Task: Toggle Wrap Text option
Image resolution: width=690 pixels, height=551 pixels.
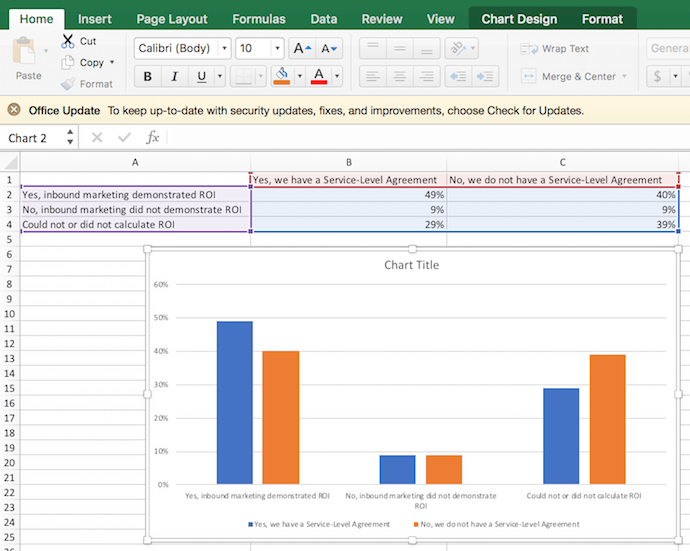Action: point(555,48)
